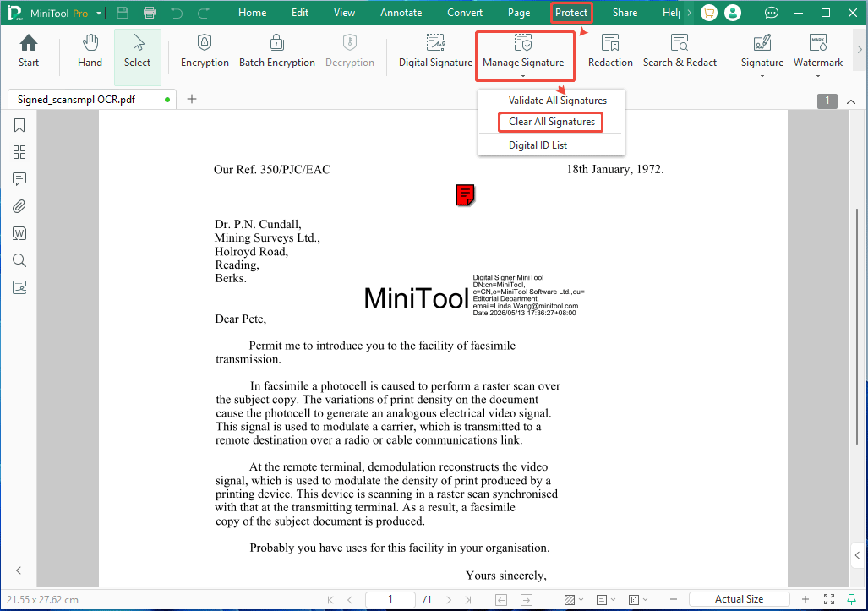Choose Clear All Signatures
868x611 pixels.
coord(551,122)
